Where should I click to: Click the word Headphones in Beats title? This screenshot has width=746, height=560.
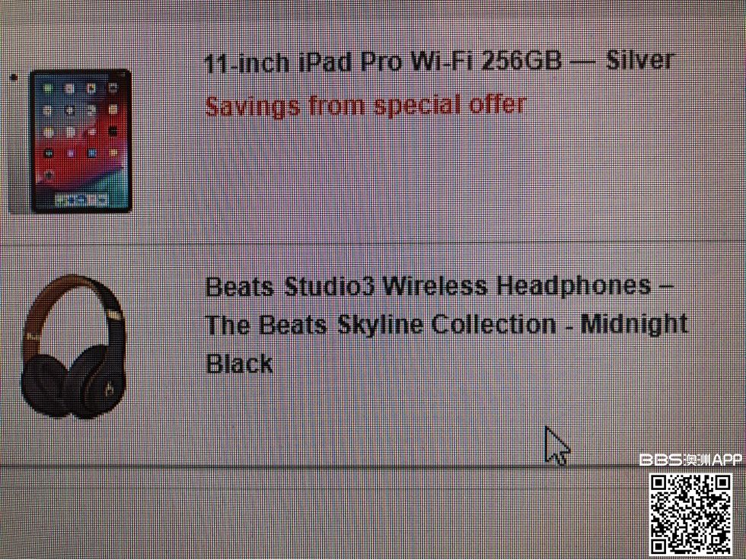click(x=573, y=286)
